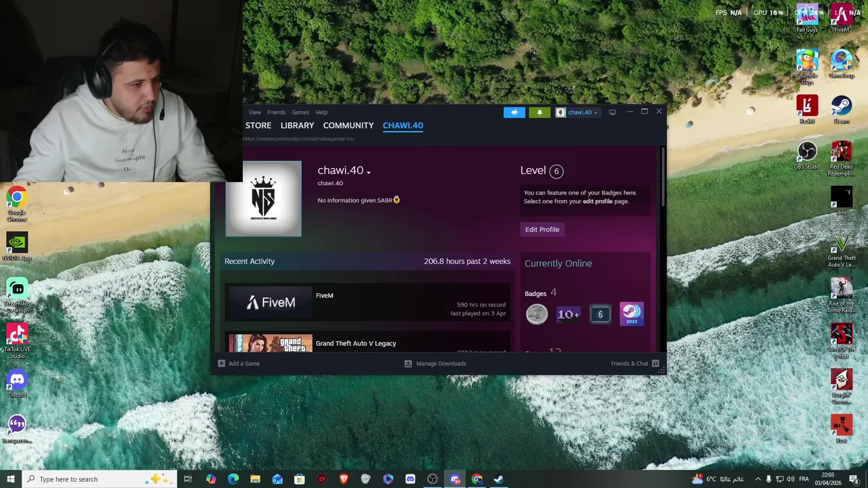Open Grand Theft Auto V Legacy desktop shortcut
868x488 pixels.
(842, 250)
